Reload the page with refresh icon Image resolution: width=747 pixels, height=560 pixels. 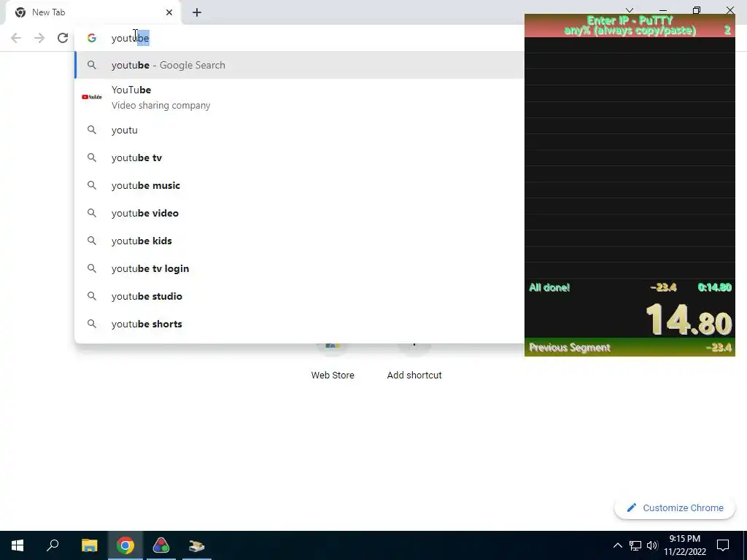(63, 38)
